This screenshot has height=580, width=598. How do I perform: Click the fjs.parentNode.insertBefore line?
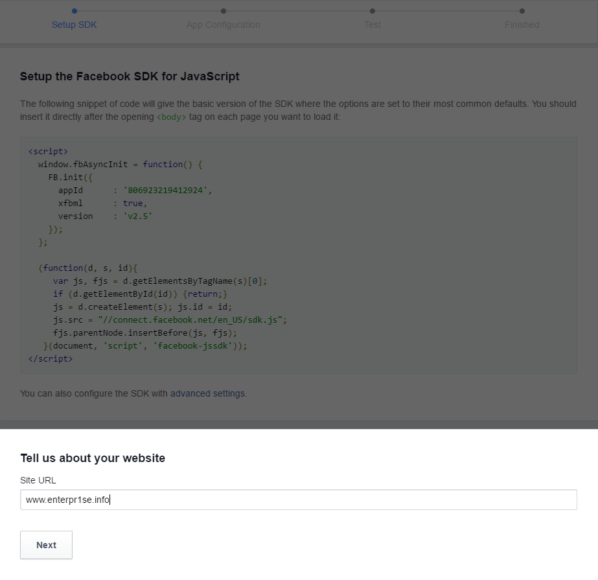point(145,333)
